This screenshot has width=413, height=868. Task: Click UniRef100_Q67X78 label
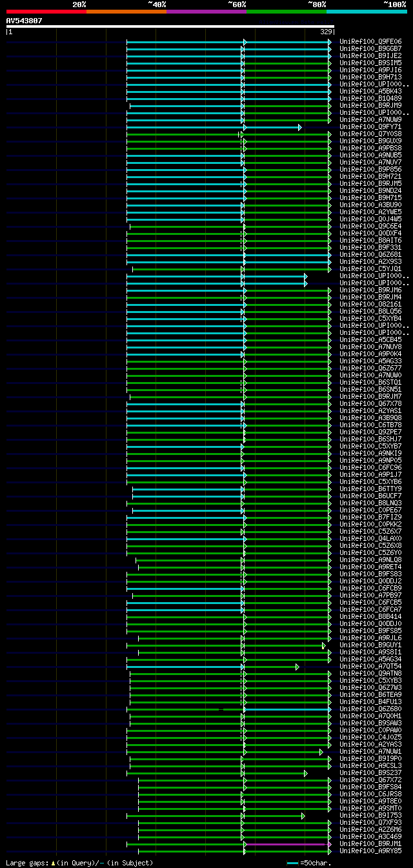pos(370,403)
